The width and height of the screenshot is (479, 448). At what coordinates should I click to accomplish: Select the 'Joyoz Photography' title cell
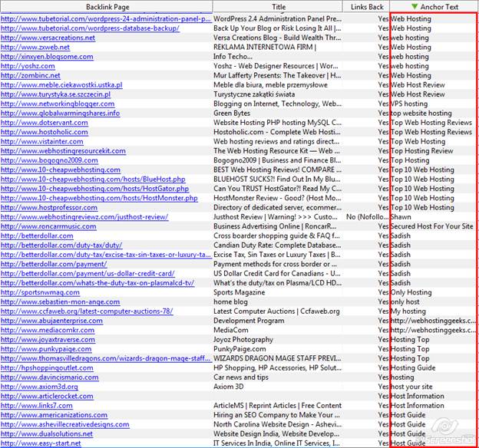(243, 340)
